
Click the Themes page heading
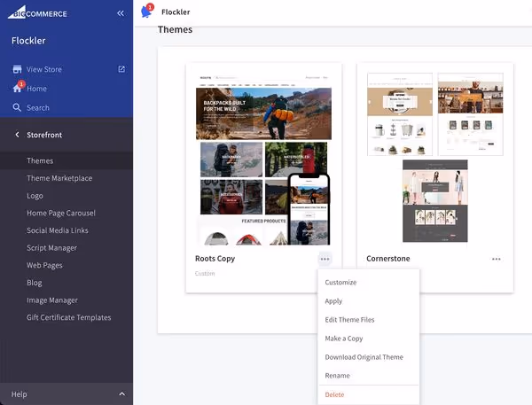tap(175, 29)
